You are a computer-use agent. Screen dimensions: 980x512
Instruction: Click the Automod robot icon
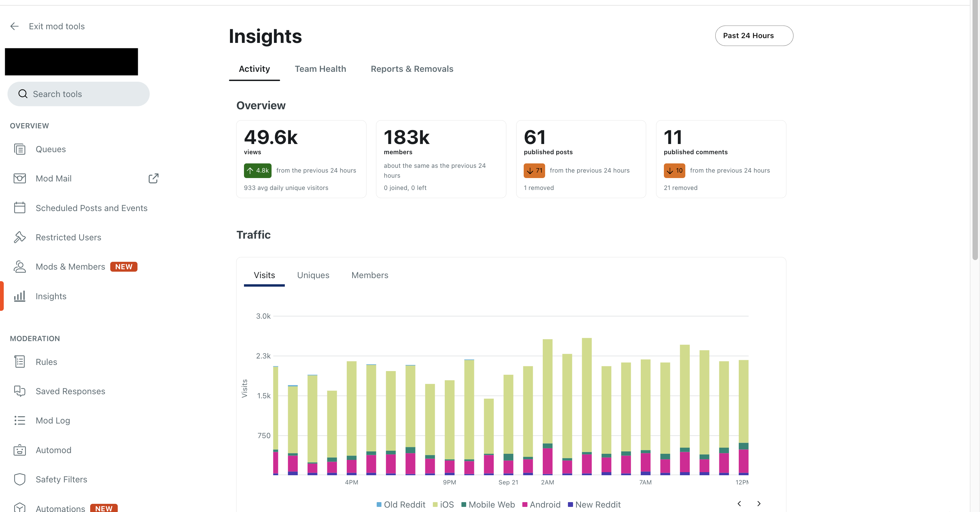tap(19, 450)
